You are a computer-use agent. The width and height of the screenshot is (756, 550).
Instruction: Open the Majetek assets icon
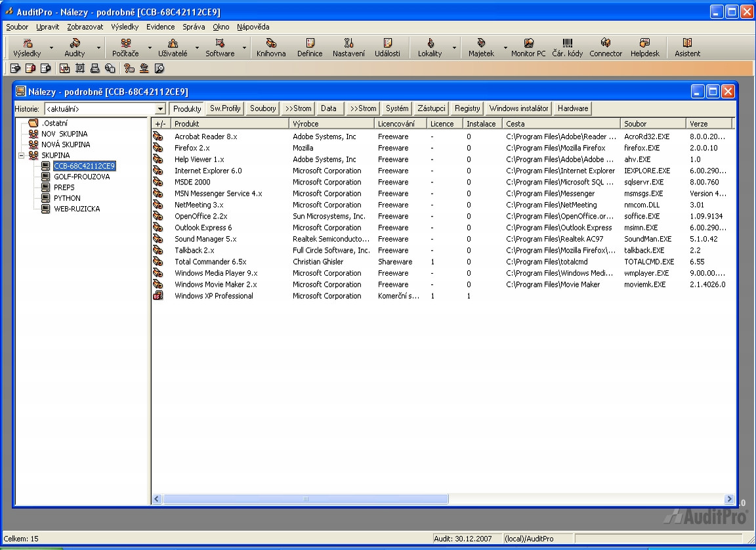coord(481,48)
